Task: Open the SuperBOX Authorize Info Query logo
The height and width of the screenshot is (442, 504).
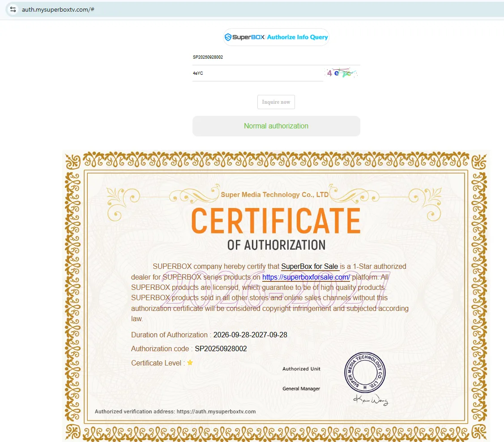Action: (276, 37)
